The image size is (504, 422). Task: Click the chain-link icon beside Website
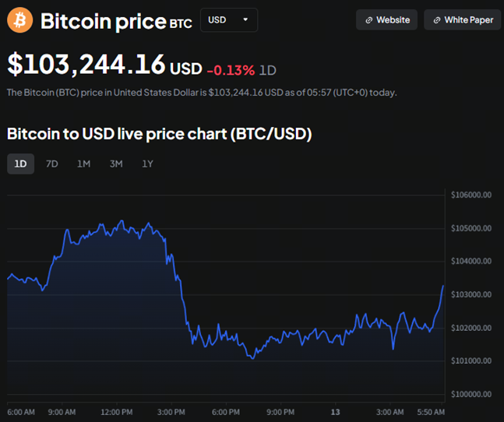pyautogui.click(x=368, y=20)
